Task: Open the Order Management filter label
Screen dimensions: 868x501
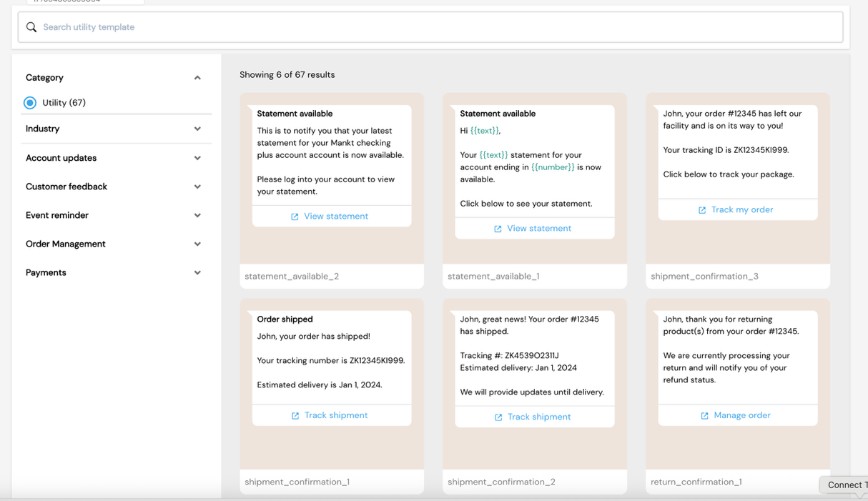Action: click(x=66, y=244)
